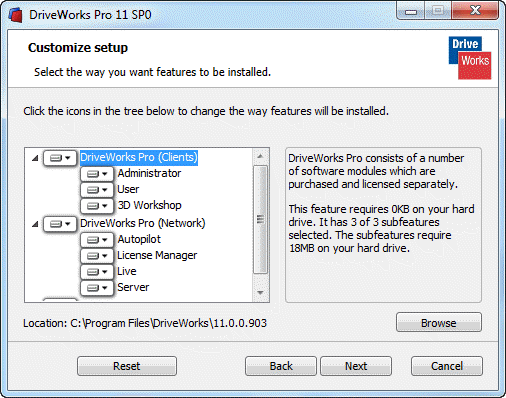Viewport: 506px width, 398px height.
Task: Open install-mode icon for Autopilot
Action: 97,240
